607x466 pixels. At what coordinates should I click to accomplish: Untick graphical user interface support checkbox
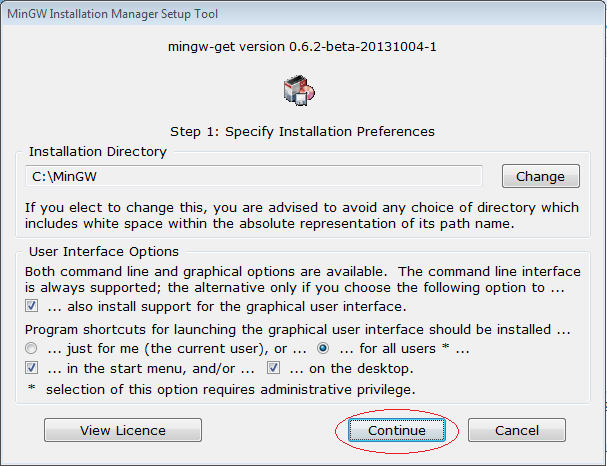[x=31, y=306]
